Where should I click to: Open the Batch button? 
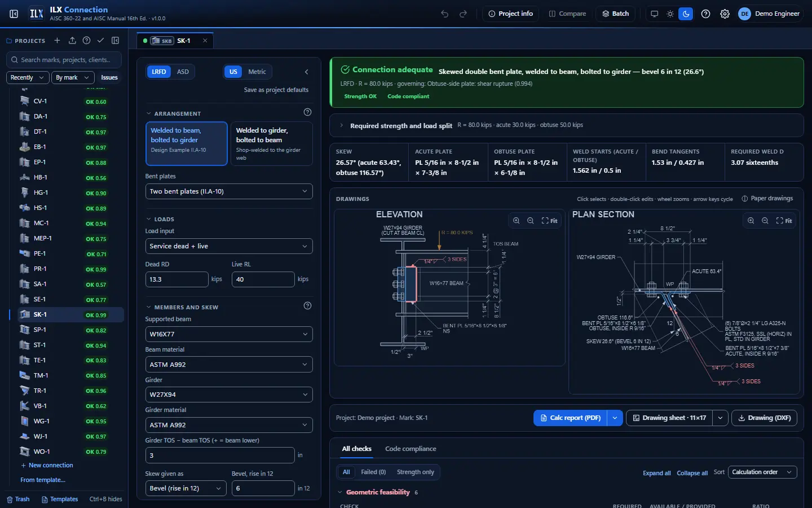616,14
